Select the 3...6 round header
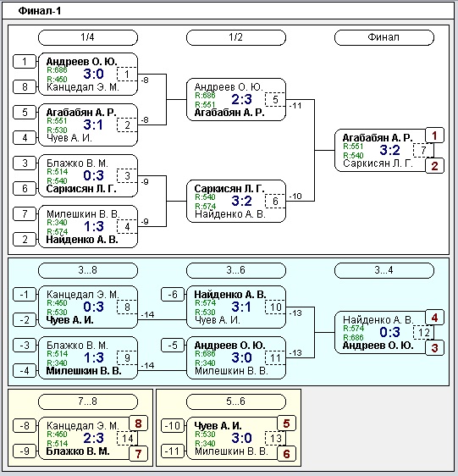The height and width of the screenshot is (476, 458). [236, 270]
